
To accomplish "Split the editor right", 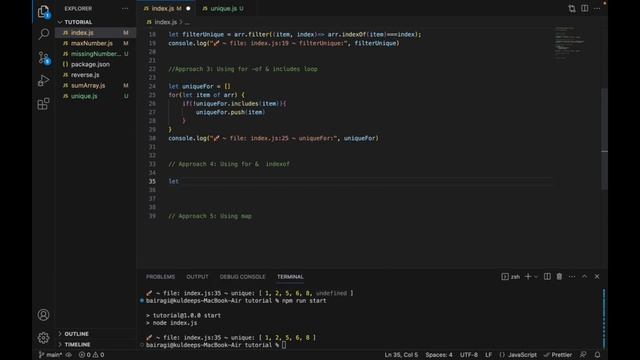I will coord(584,9).
